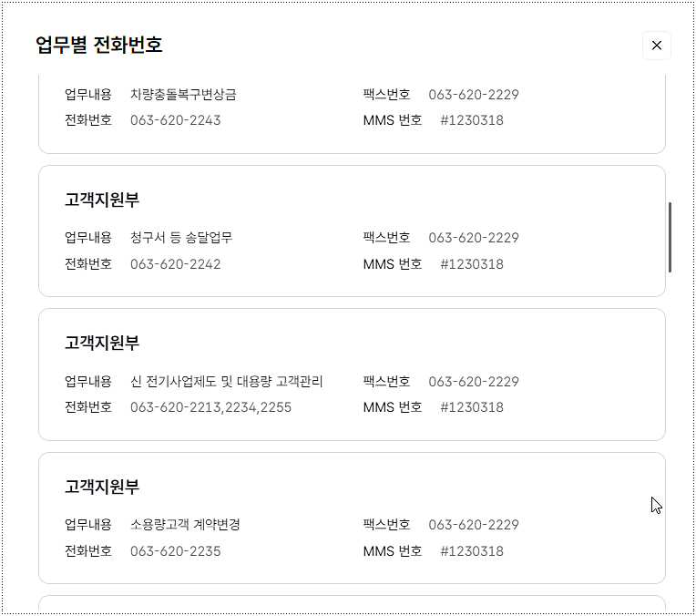Select the 차량충돌복구변상금 task description
The image size is (696, 616).
pyautogui.click(x=183, y=95)
